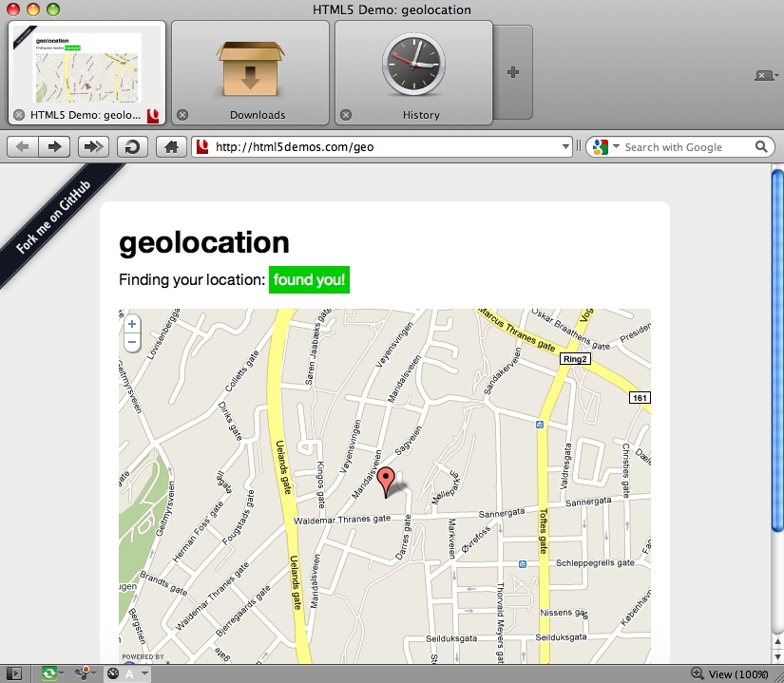Go to the Home page

pos(171,147)
